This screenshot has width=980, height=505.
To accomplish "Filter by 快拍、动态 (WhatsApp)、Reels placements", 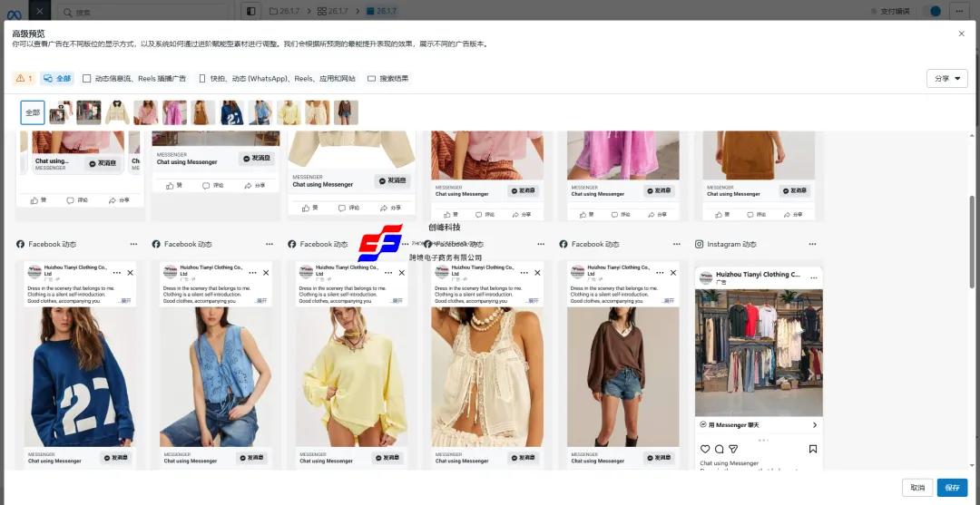I will pos(277,79).
